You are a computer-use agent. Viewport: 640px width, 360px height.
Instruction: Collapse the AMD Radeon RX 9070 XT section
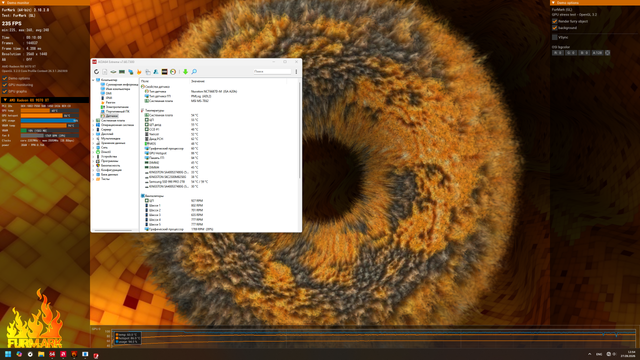click(45, 100)
